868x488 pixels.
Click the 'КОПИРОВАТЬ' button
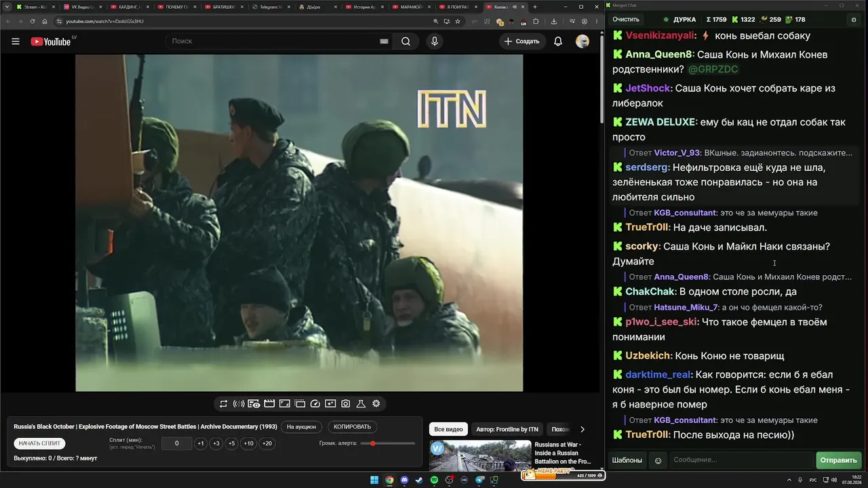click(x=353, y=427)
